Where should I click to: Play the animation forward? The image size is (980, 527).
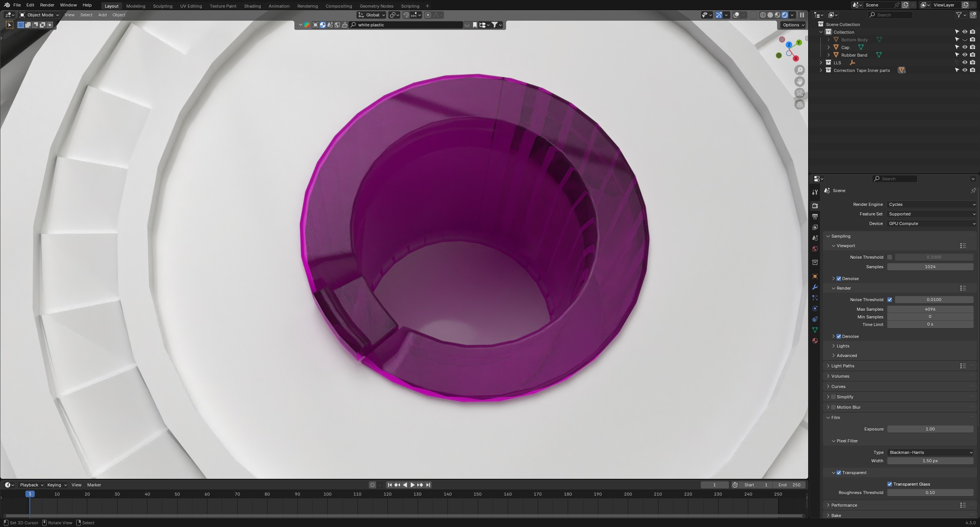pos(412,485)
